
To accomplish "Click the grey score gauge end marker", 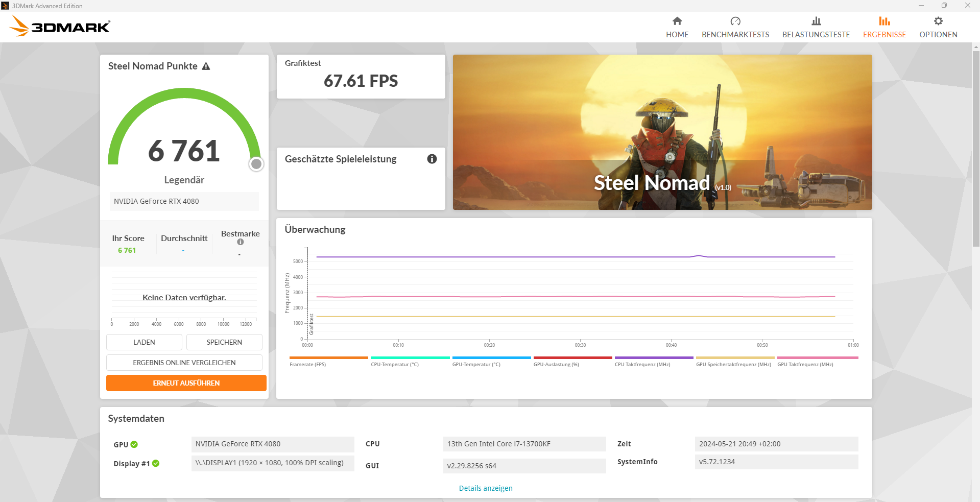I will (x=256, y=164).
